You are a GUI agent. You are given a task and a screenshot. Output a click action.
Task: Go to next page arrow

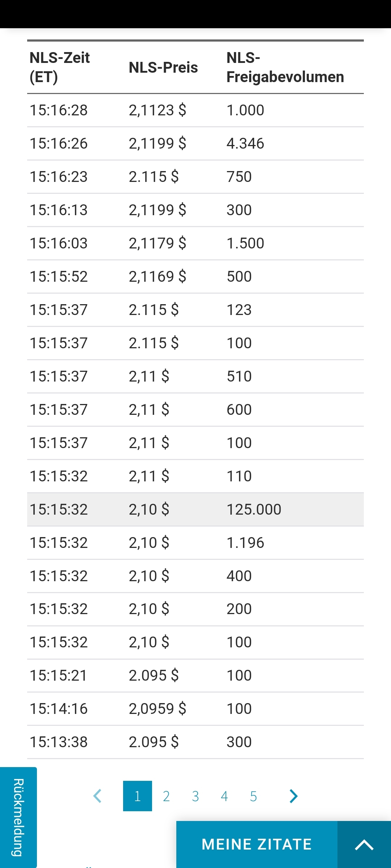click(x=294, y=796)
